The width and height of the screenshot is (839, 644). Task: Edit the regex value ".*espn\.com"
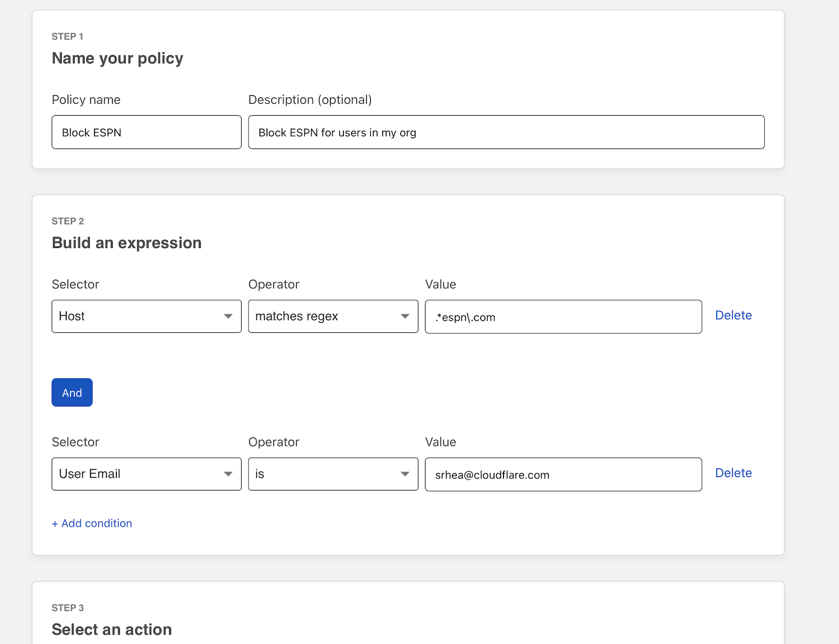pyautogui.click(x=563, y=317)
